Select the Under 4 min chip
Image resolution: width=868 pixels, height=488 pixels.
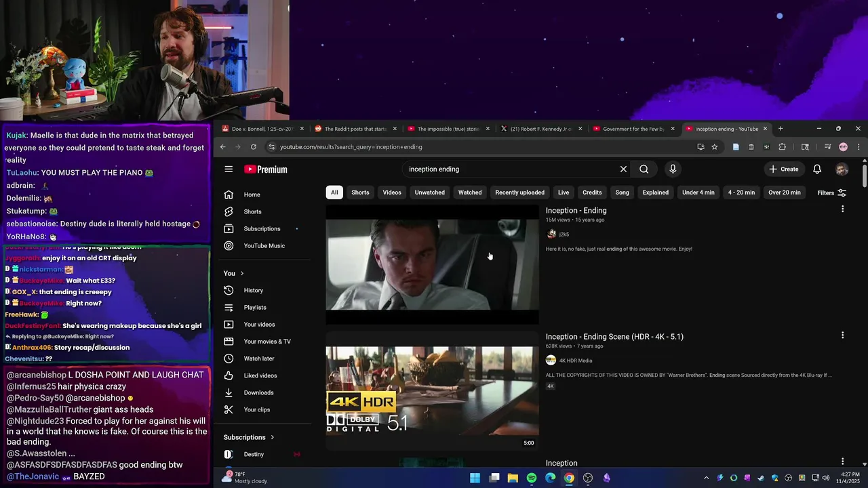tap(698, 192)
